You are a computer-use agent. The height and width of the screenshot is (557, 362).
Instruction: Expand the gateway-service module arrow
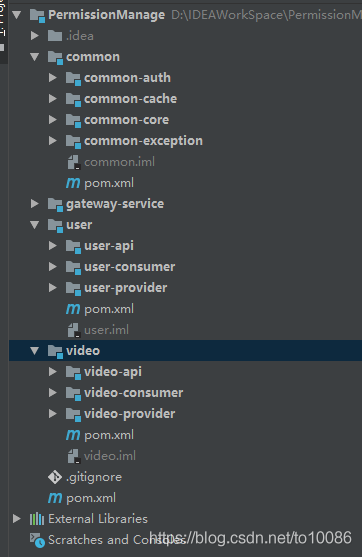(x=35, y=204)
